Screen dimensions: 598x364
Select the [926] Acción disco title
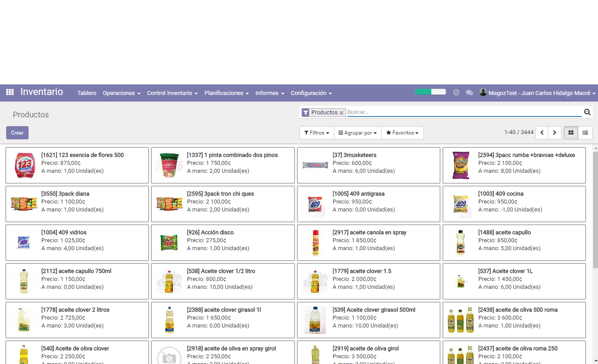click(x=210, y=233)
